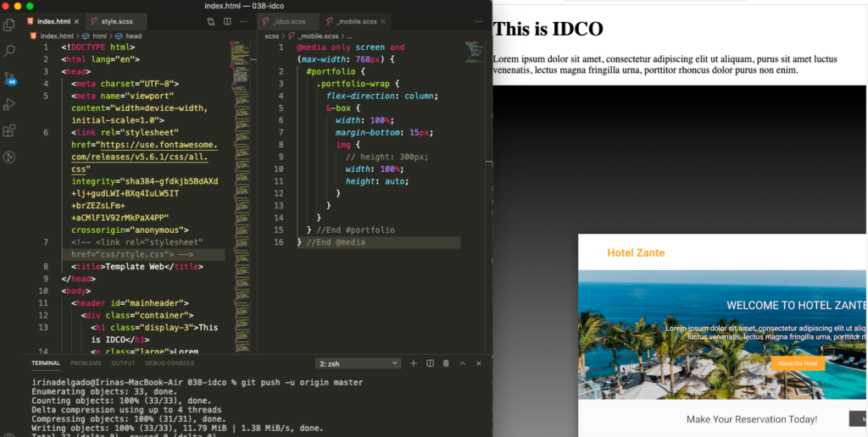This screenshot has height=437, width=868.
Task: Click the 'About Our Hotel' button in browser
Action: [x=798, y=363]
